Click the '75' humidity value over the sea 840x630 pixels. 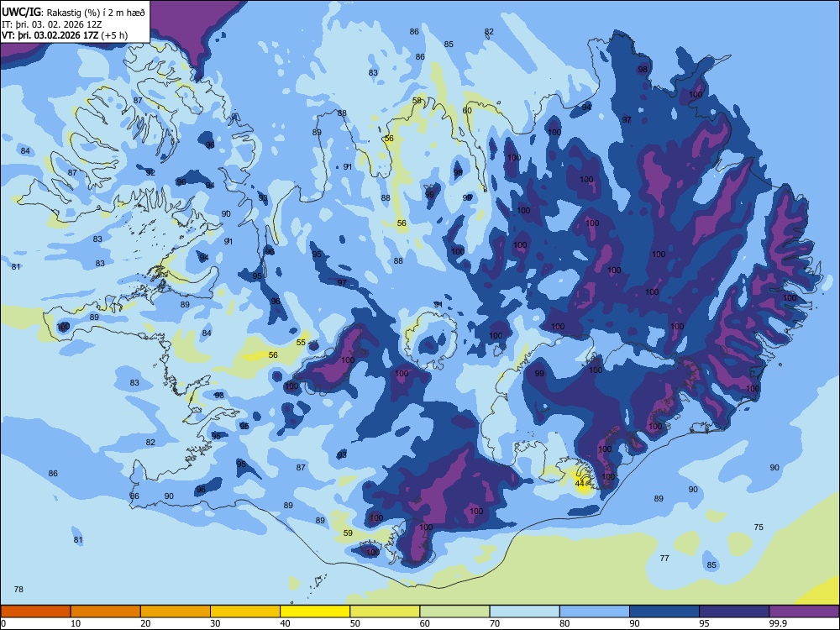pyautogui.click(x=759, y=528)
